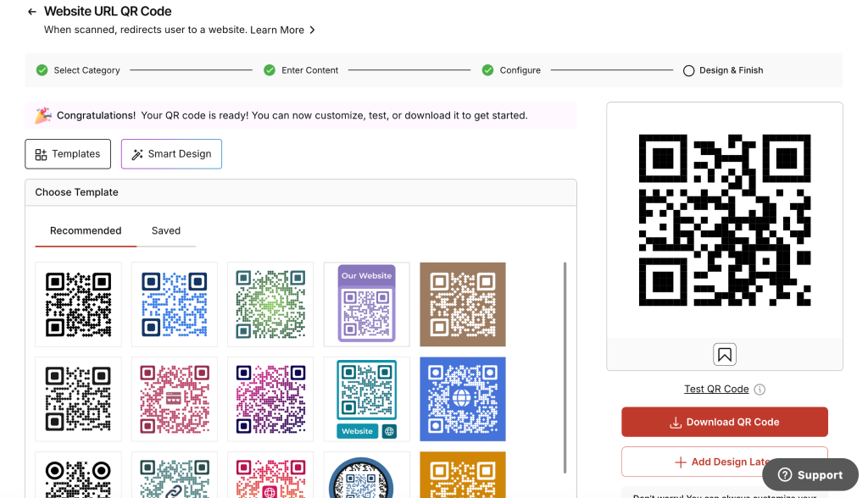Choose the teal link-logo QR template

pyautogui.click(x=175, y=475)
